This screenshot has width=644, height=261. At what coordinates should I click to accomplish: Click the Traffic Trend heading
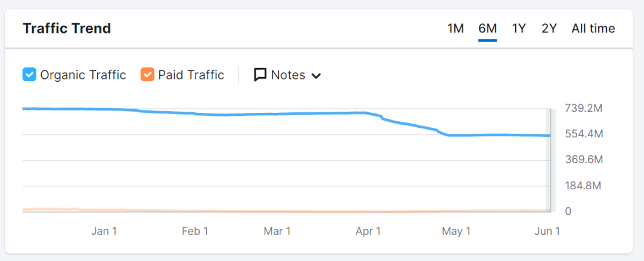click(67, 29)
